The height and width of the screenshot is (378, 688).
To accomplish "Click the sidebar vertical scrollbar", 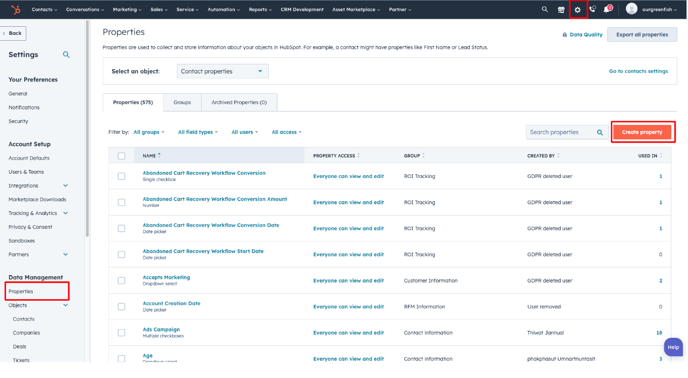I will coord(87,130).
